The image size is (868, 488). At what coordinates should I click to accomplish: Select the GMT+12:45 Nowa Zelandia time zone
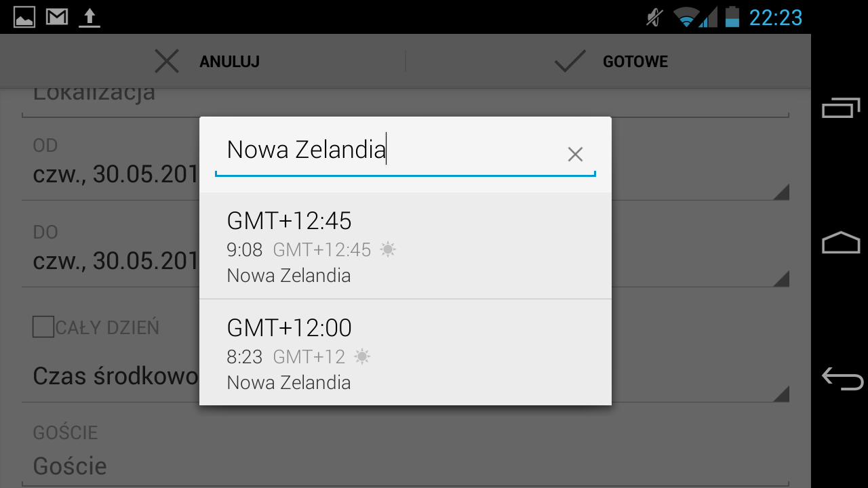(x=406, y=246)
